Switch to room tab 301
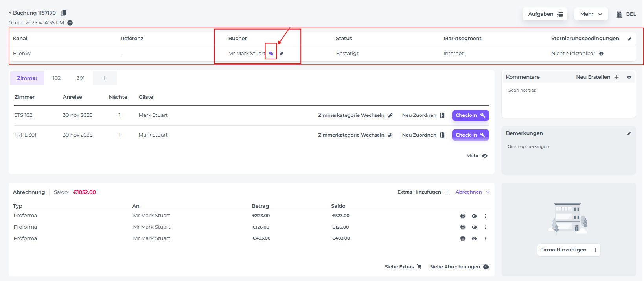644x281 pixels. pos(81,78)
